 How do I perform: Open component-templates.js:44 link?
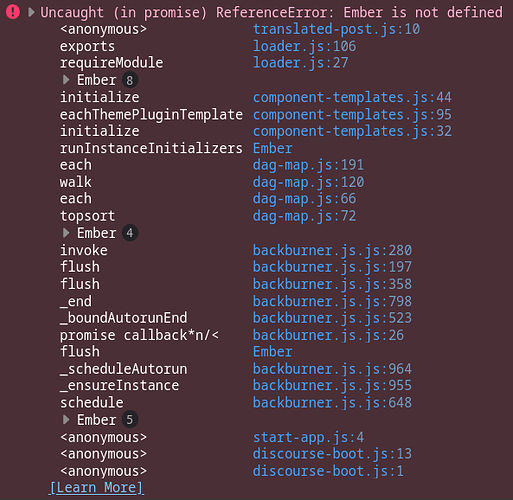click(352, 97)
